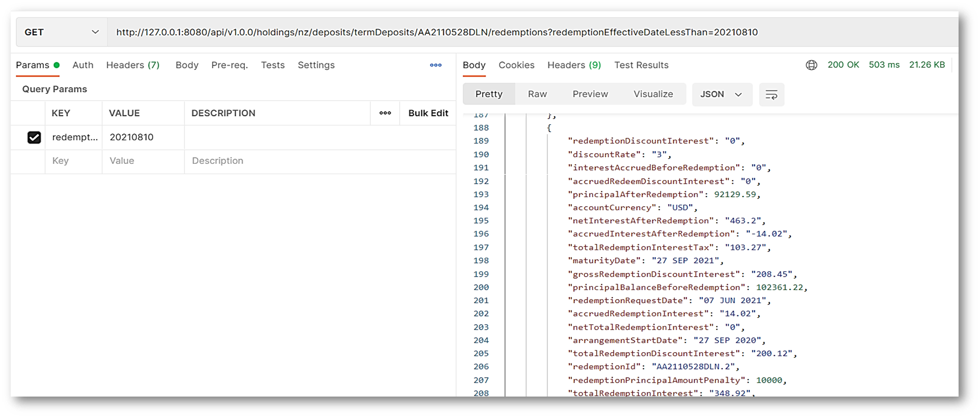980x418 pixels.
Task: Click the Bulk Edit link
Action: 428,113
